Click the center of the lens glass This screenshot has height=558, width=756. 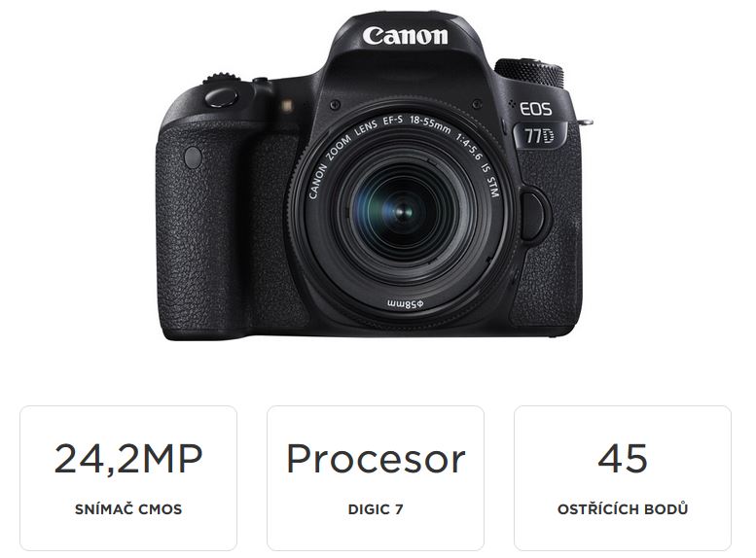(401, 211)
